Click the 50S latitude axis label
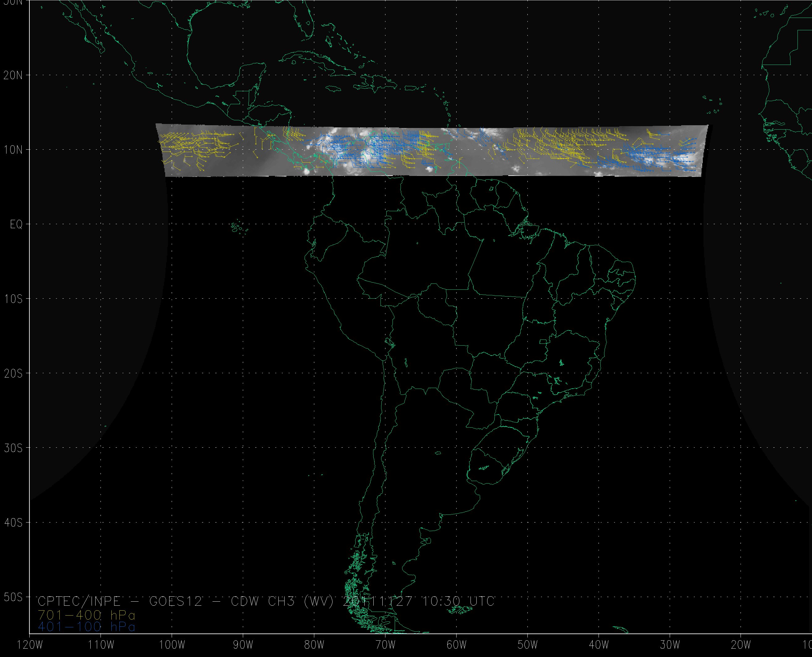This screenshot has width=812, height=657. click(x=13, y=597)
